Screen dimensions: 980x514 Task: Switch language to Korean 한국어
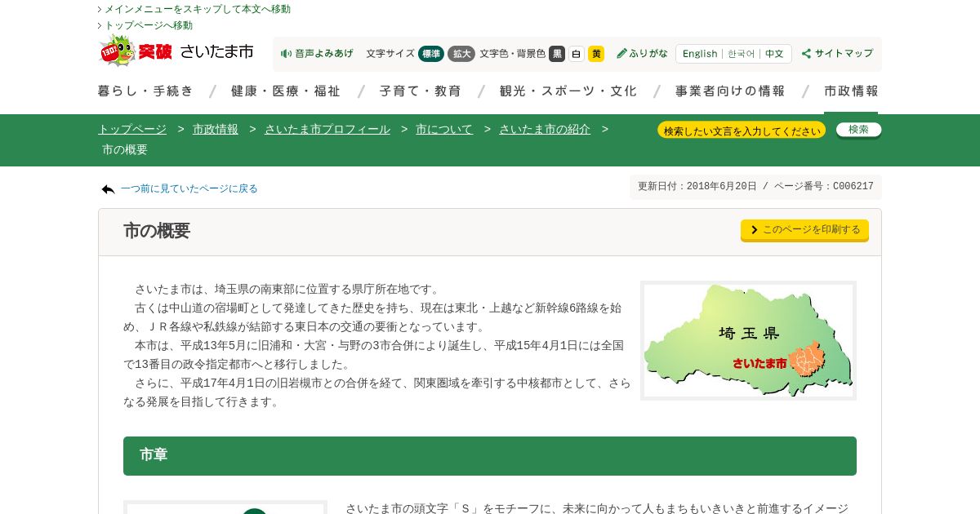point(742,54)
